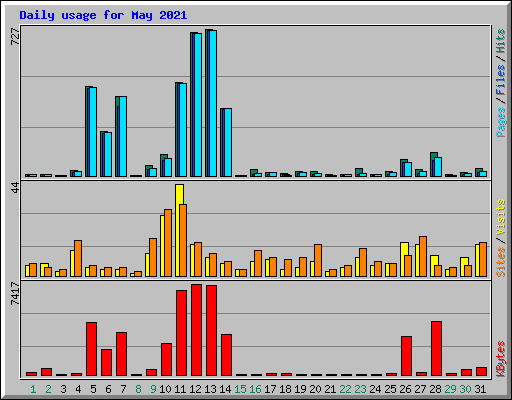
Task: Click day 28 on the x-axis
Action: [x=435, y=389]
